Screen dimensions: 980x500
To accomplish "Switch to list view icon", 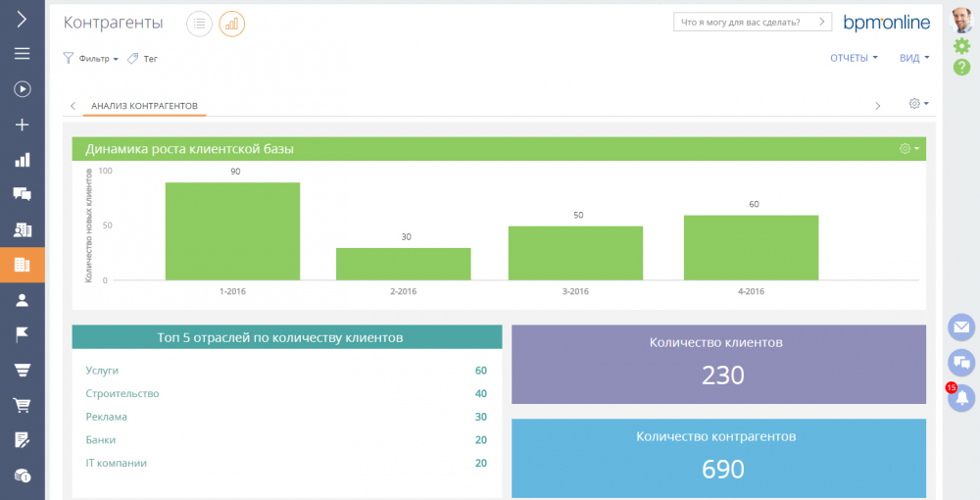I will click(199, 24).
